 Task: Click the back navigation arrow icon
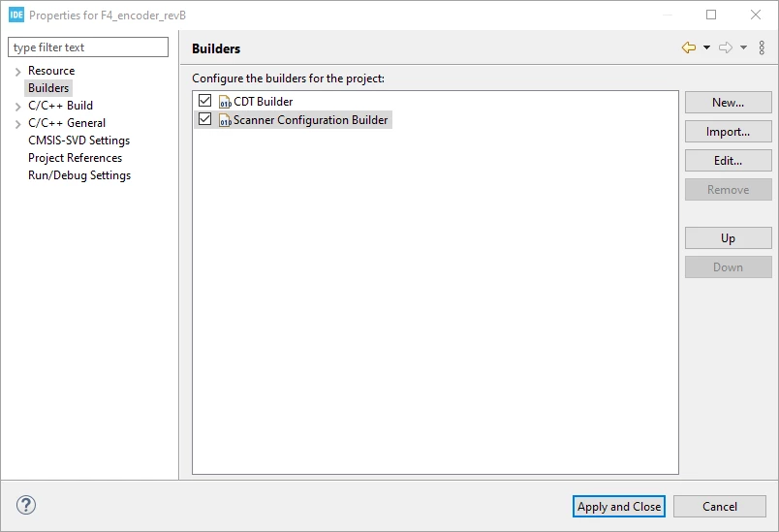pos(689,47)
